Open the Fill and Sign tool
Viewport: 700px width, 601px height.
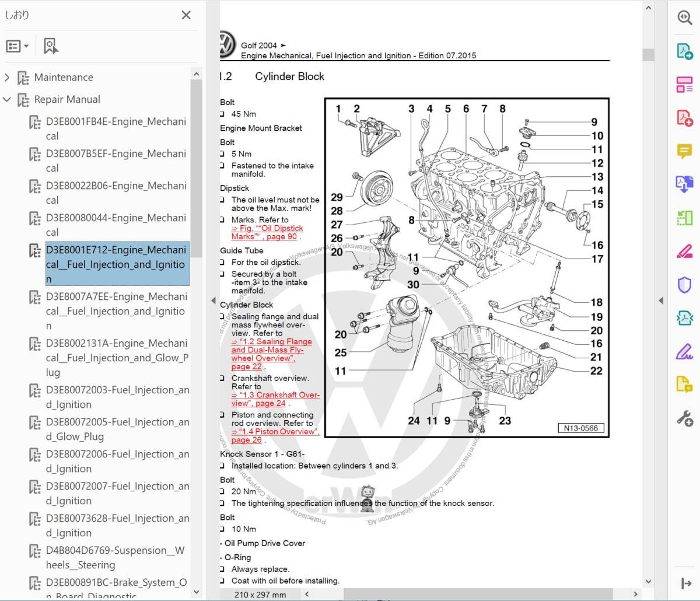(x=684, y=352)
